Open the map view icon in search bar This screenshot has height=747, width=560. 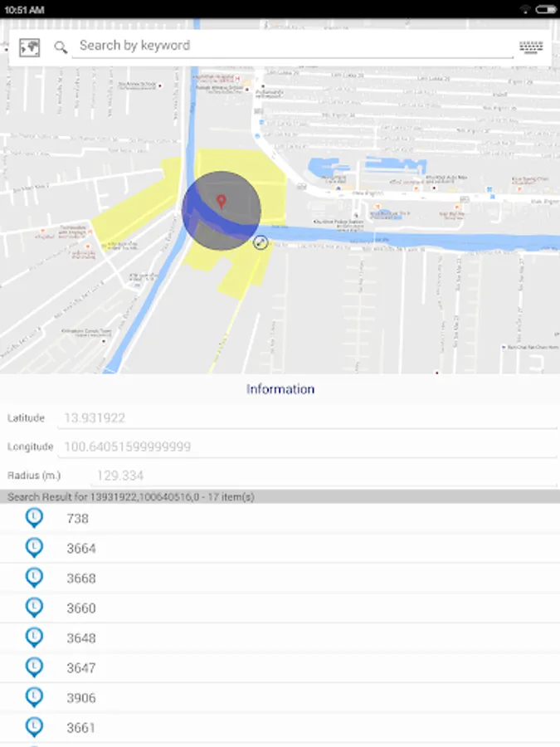30,47
